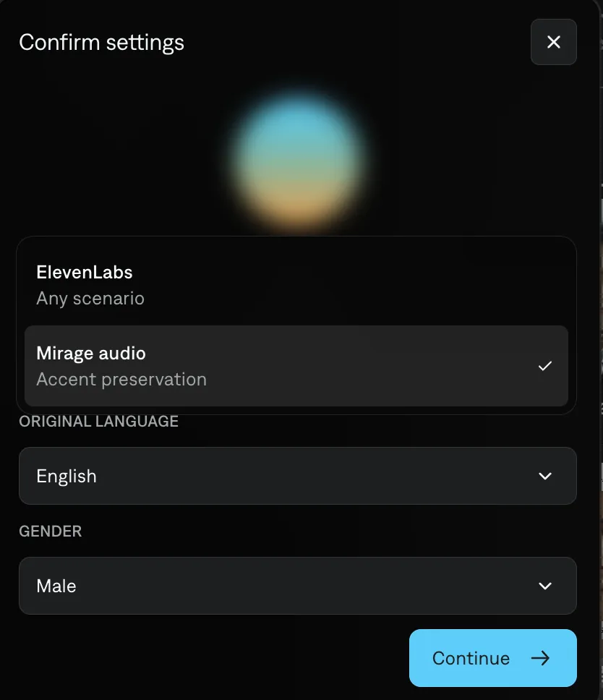Screen dimensions: 603x700
Task: Click the Confirm settings dialog title
Action: click(x=101, y=43)
